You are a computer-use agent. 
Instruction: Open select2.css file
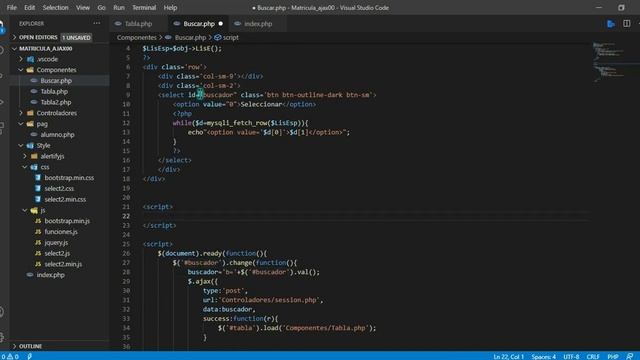59,189
